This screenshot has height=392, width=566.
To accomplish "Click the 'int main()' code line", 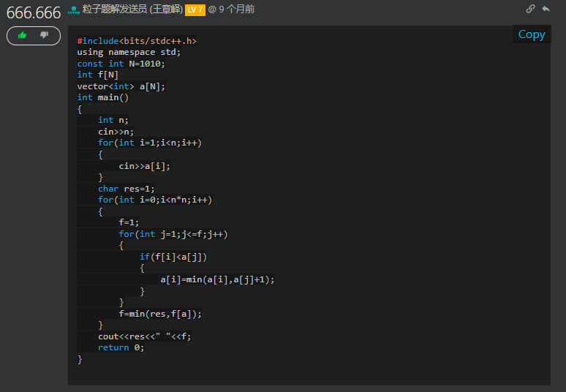I will [x=103, y=97].
